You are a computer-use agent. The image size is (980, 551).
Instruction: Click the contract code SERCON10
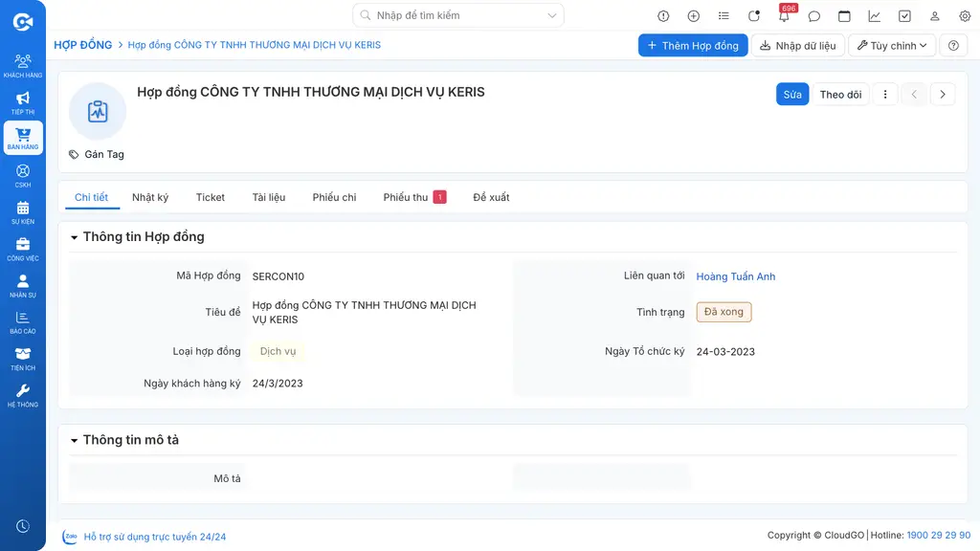click(x=278, y=276)
